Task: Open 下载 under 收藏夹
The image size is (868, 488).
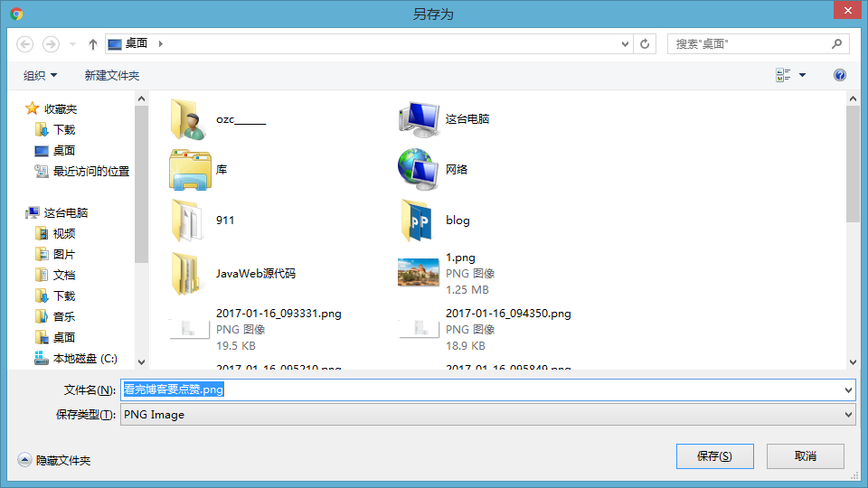Action: click(x=55, y=129)
